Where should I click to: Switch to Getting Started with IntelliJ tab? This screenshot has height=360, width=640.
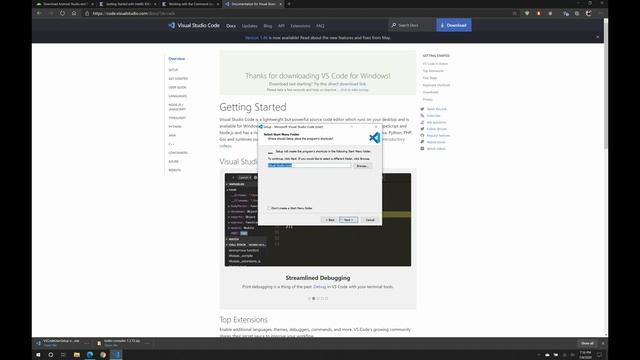click(128, 4)
